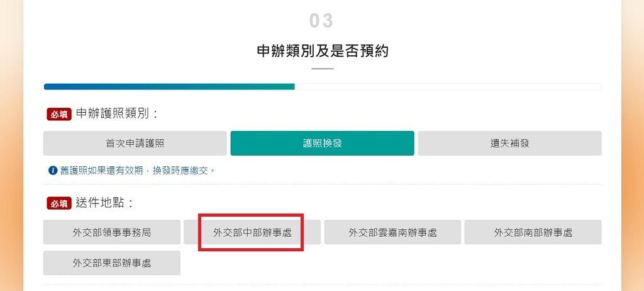Choose the 護照換發 passport category
Viewport: 644px width, 291px height.
tap(322, 143)
